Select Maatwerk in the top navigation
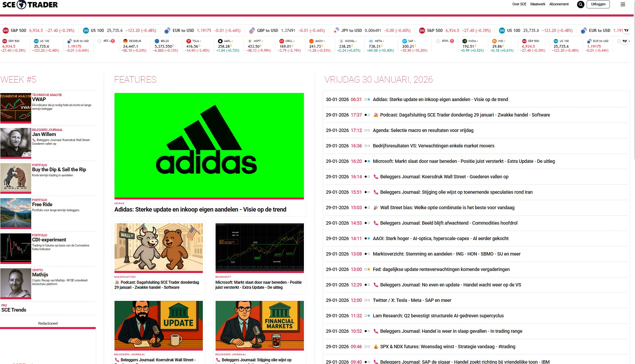The width and height of the screenshot is (635, 364). pos(537,4)
